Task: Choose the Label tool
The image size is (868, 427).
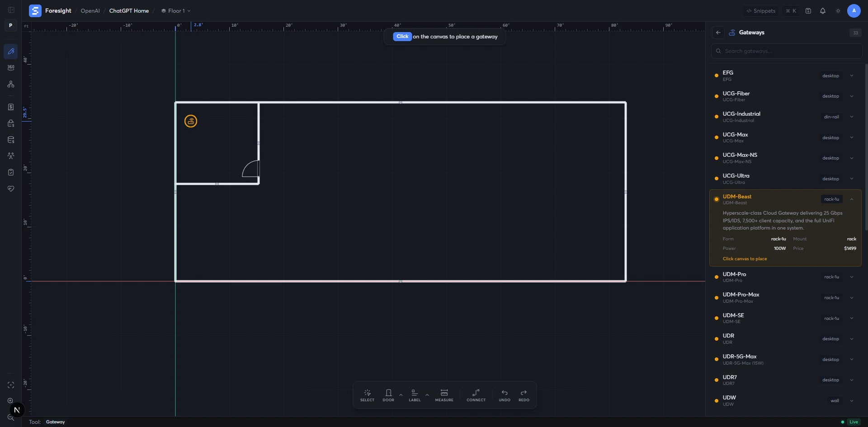Action: coord(415,395)
